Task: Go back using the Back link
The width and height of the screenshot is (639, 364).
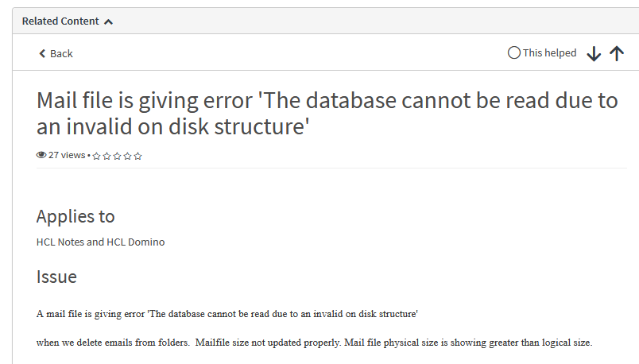Action: (x=61, y=53)
